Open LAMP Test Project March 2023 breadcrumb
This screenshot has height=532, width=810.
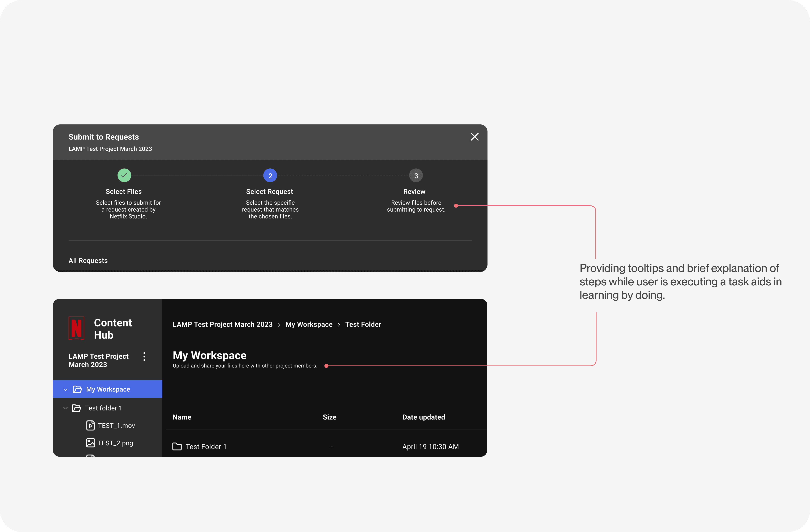222,324
